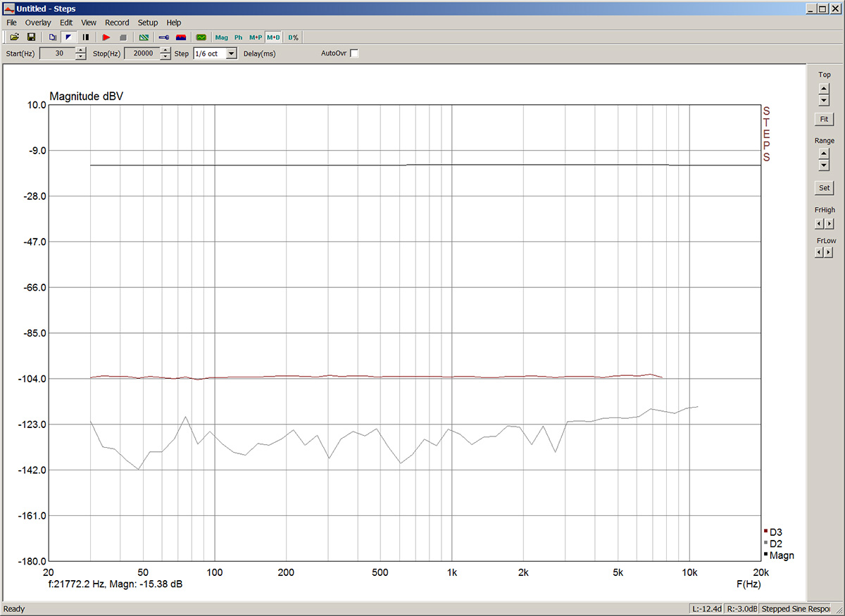Increase Start(Hz) with up spinner arrow
This screenshot has width=845, height=616.
[x=81, y=51]
